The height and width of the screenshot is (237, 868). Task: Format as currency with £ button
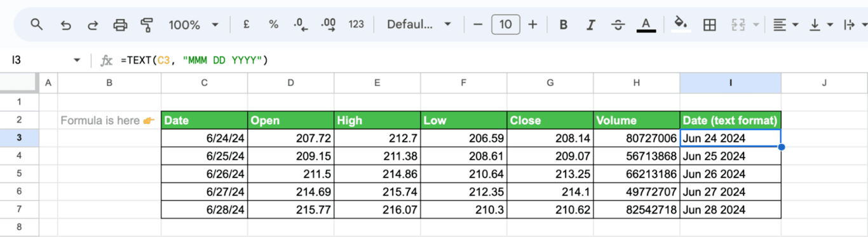(x=247, y=25)
